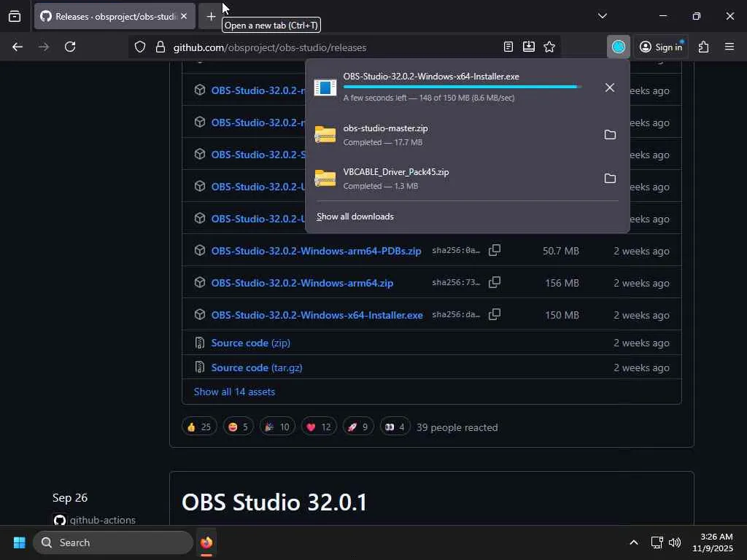This screenshot has height=560, width=747.
Task: Download Source code (tar.gz)
Action: coord(257,367)
